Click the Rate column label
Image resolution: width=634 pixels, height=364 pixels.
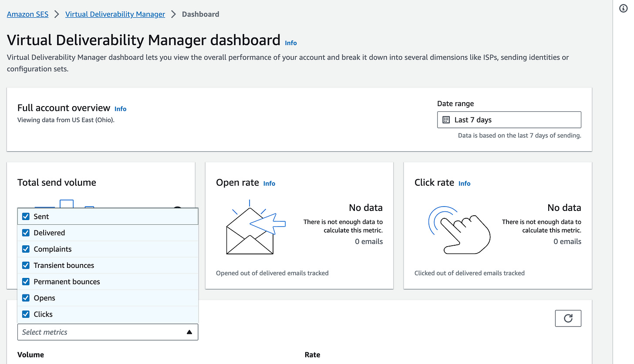pos(312,355)
